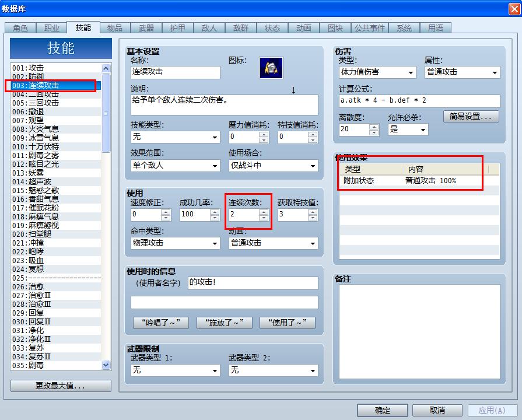Screen dimensions: 522x420
Task: Click the 说明 description text box
Action: (225, 105)
